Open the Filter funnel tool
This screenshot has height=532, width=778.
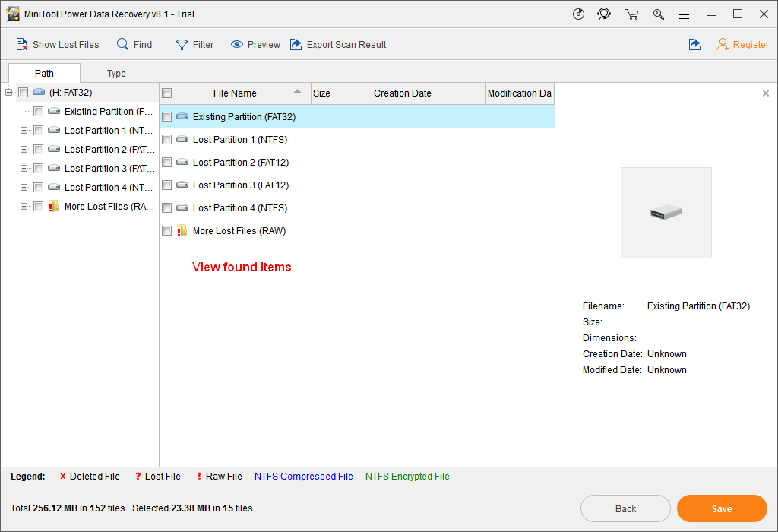click(x=182, y=45)
